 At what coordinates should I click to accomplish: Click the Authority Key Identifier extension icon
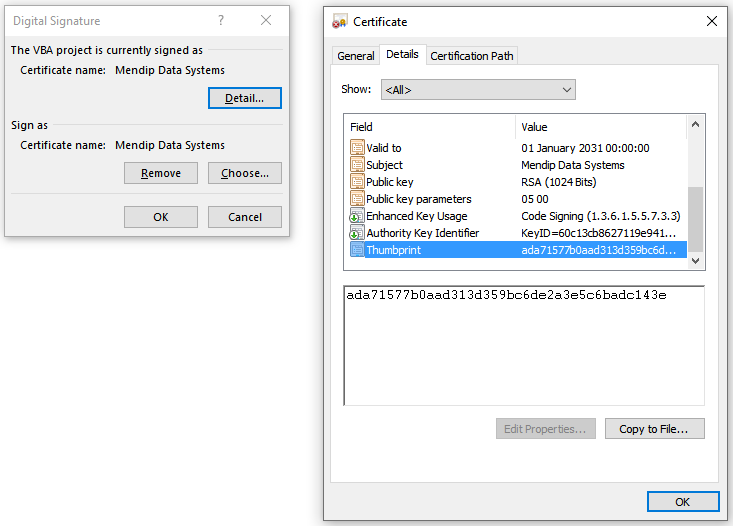point(357,233)
